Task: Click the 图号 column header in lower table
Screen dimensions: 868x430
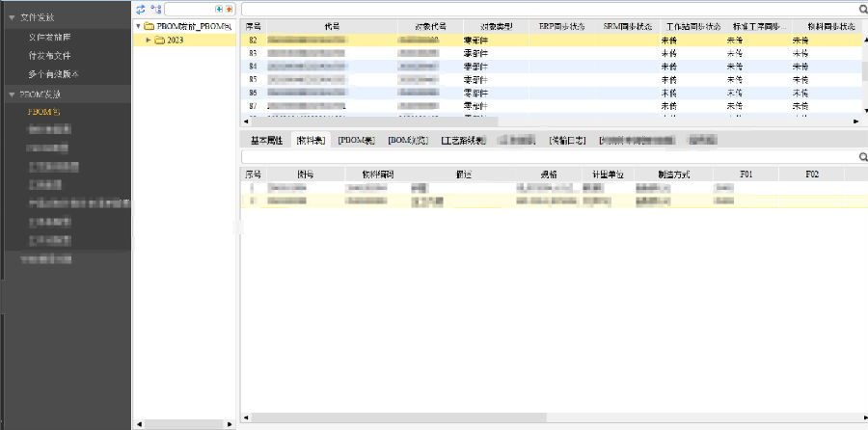Action: [x=305, y=175]
